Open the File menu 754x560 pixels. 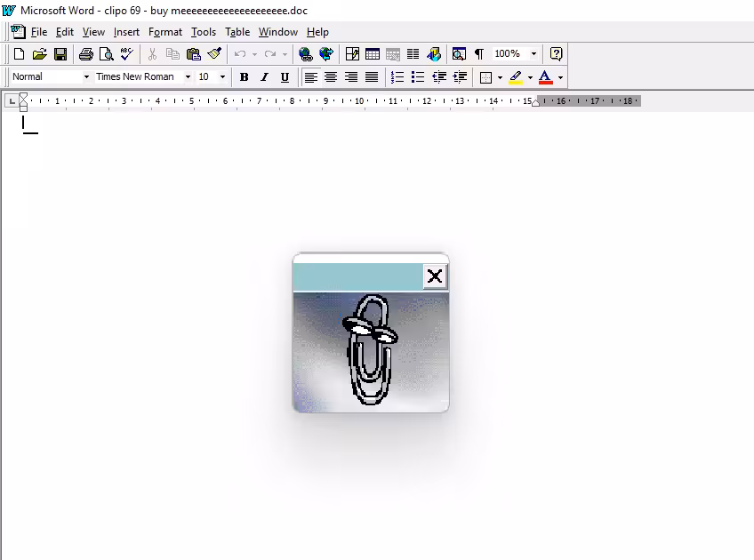[x=39, y=32]
